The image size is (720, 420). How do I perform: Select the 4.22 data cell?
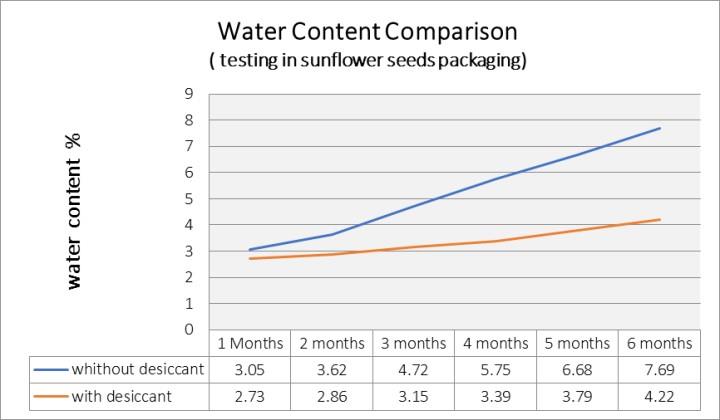659,397
